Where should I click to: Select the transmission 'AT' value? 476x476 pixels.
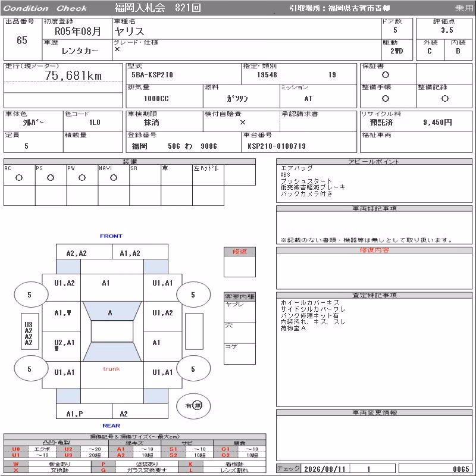tap(308, 99)
